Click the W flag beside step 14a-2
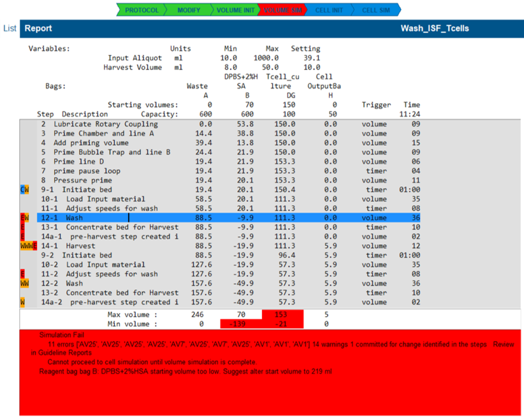Viewport: 524px width, 420px height. click(22, 302)
